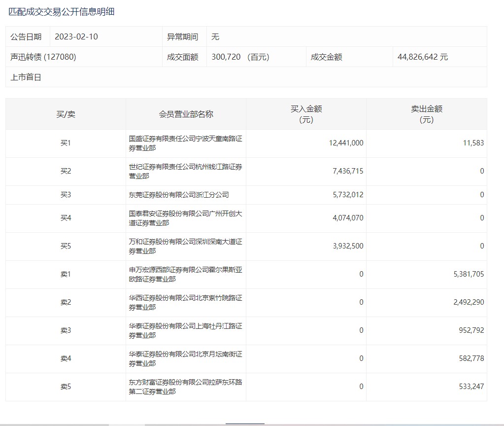Click the 卖1 sell amount 5,381,705

coord(469,274)
